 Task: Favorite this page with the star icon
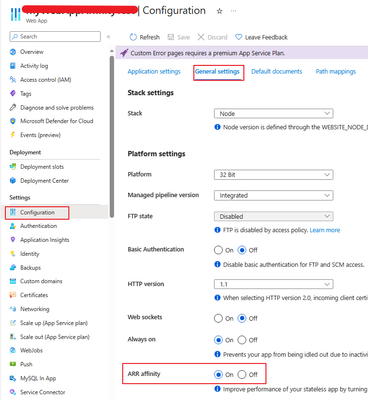(219, 11)
